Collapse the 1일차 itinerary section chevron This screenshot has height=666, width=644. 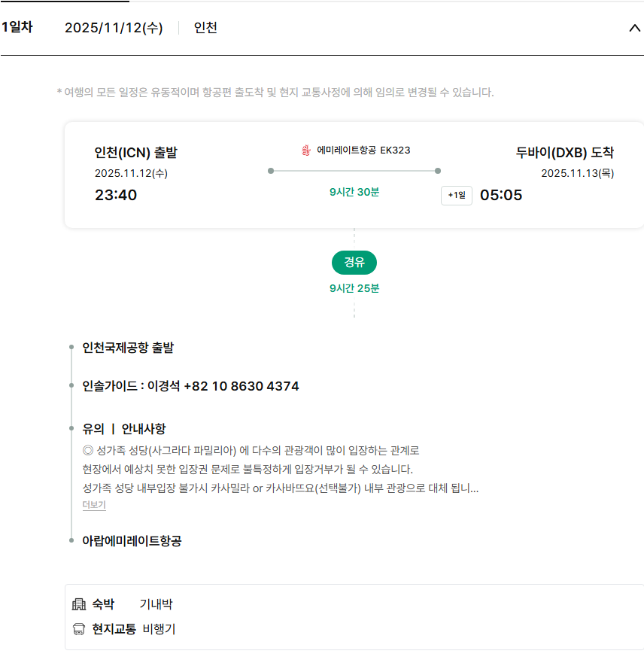pos(633,29)
